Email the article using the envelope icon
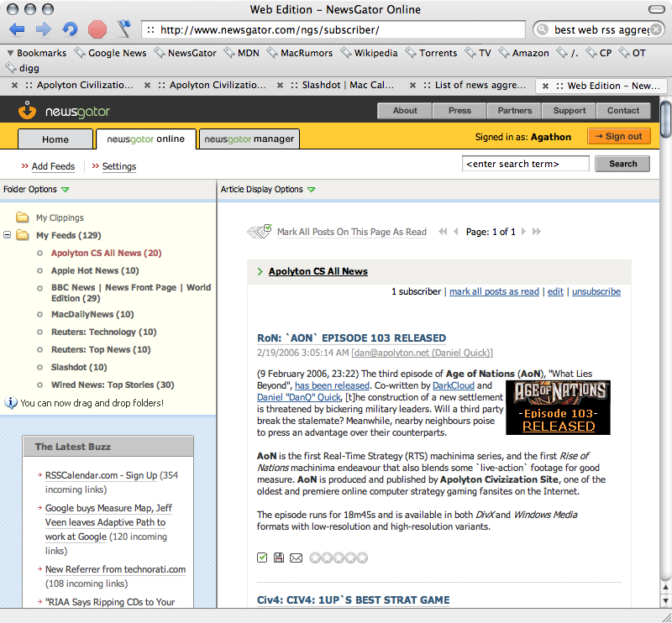 296,558
